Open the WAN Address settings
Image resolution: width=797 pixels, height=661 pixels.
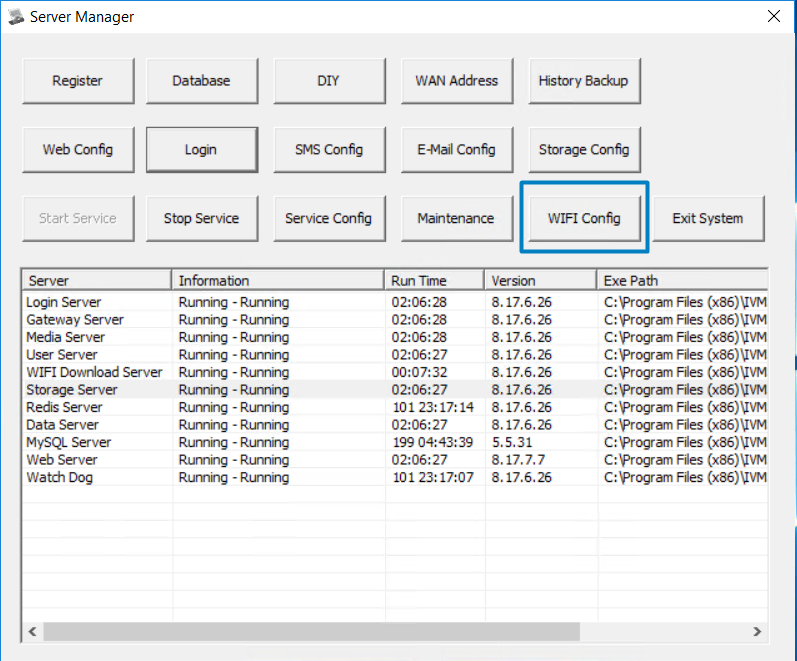coord(456,81)
